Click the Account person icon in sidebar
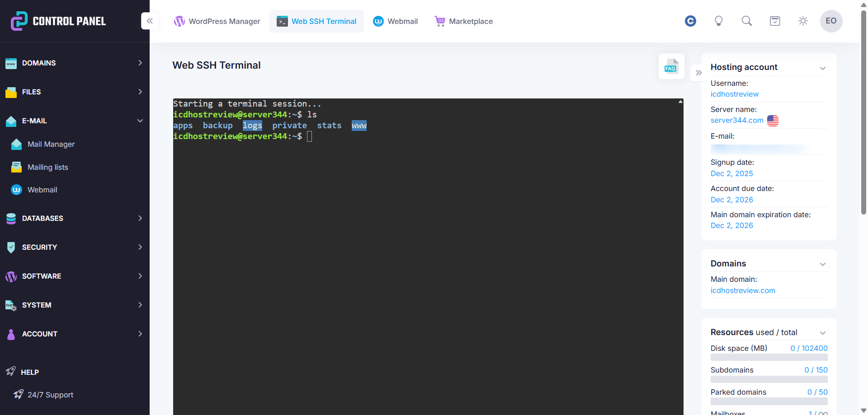This screenshot has height=415, width=868. pyautogui.click(x=11, y=334)
